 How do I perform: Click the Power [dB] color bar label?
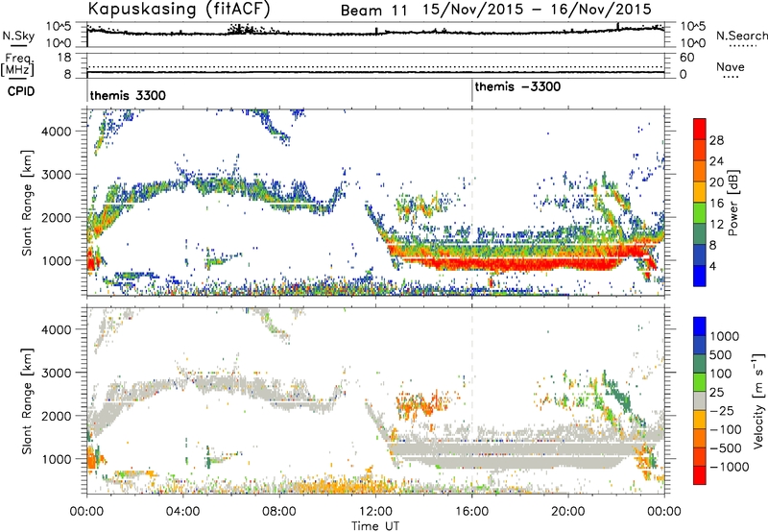(732, 203)
